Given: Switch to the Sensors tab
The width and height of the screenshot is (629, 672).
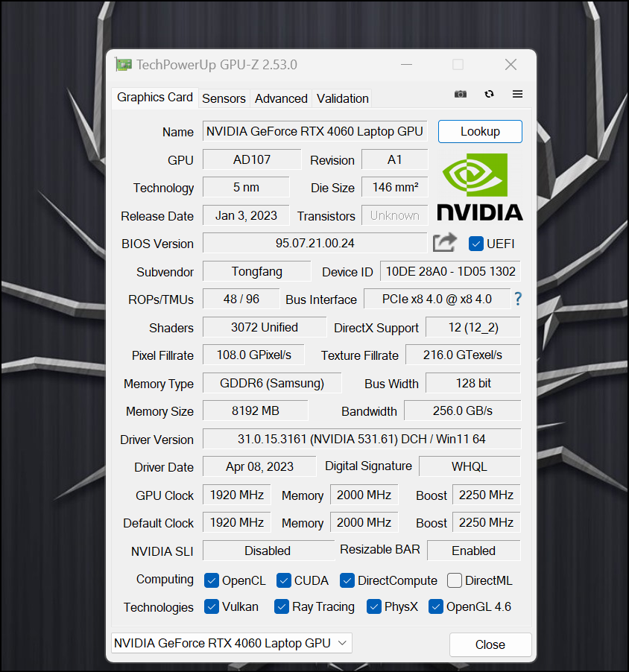Looking at the screenshot, I should [x=224, y=98].
